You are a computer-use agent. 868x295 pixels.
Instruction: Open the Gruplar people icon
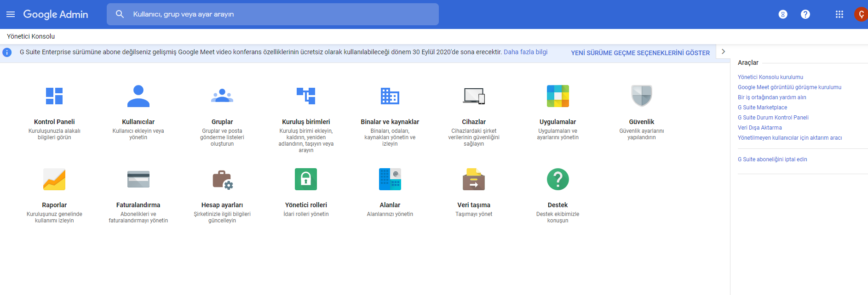(x=222, y=96)
